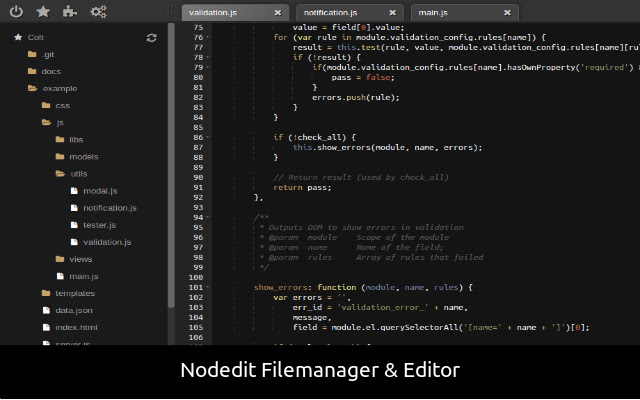Open the views folder label
The width and height of the screenshot is (640, 400).
click(x=80, y=259)
